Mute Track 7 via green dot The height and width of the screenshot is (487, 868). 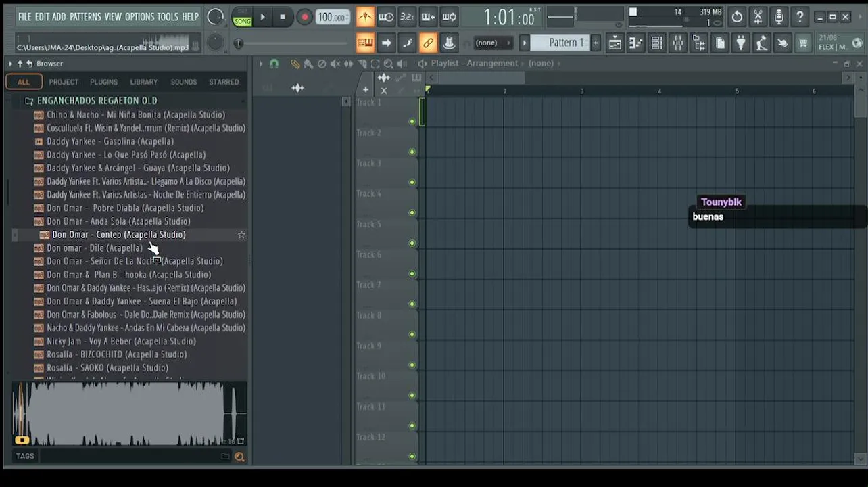(412, 304)
